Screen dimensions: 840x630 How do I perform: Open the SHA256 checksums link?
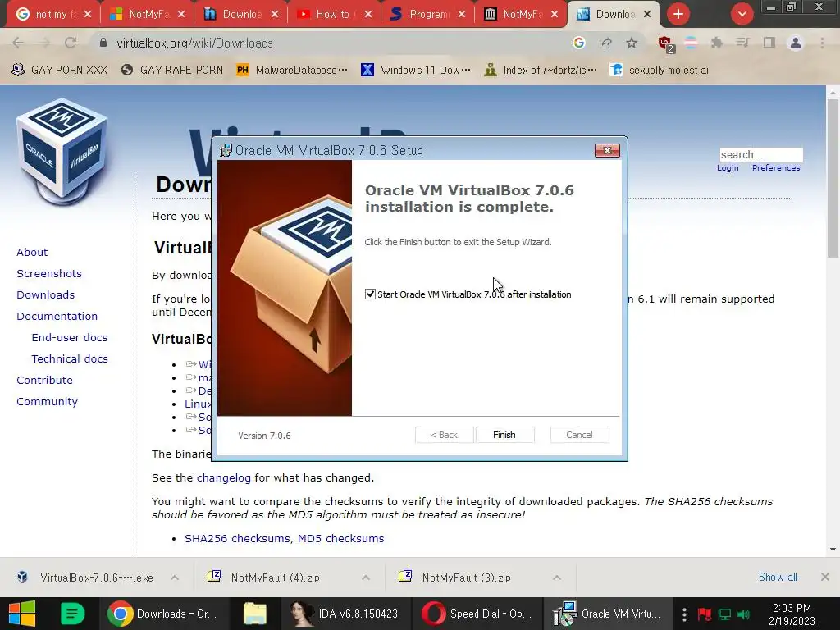click(237, 538)
